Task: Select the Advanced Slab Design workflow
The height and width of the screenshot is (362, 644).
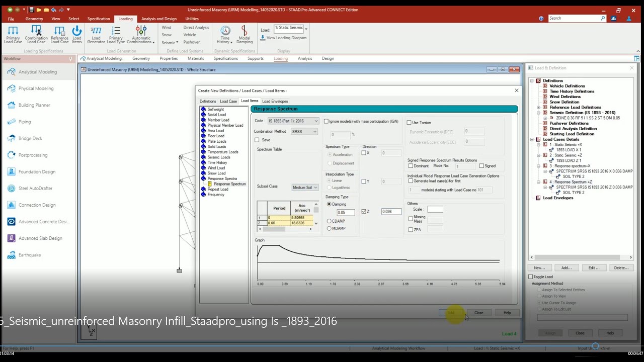Action: point(40,238)
